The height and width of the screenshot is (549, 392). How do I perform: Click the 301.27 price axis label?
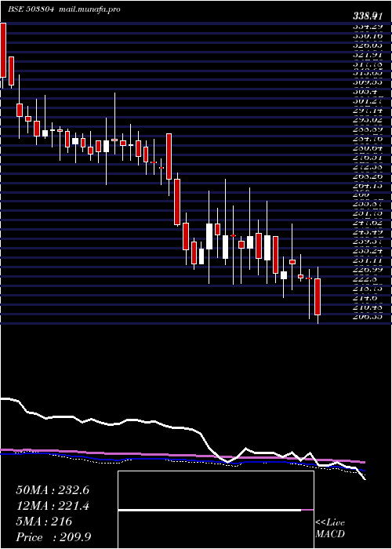[x=367, y=101]
